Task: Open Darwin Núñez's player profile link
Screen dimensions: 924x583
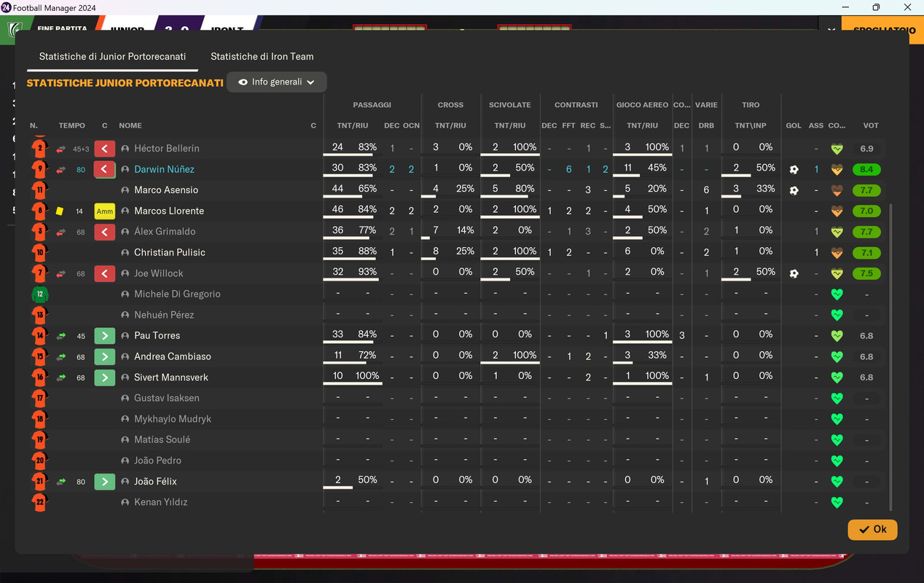Action: click(x=164, y=169)
